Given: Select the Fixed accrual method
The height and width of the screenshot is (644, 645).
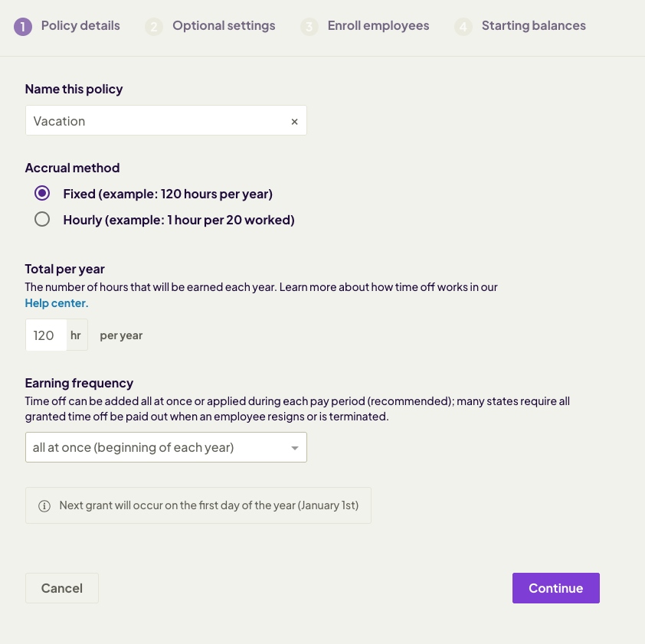Looking at the screenshot, I should (42, 194).
